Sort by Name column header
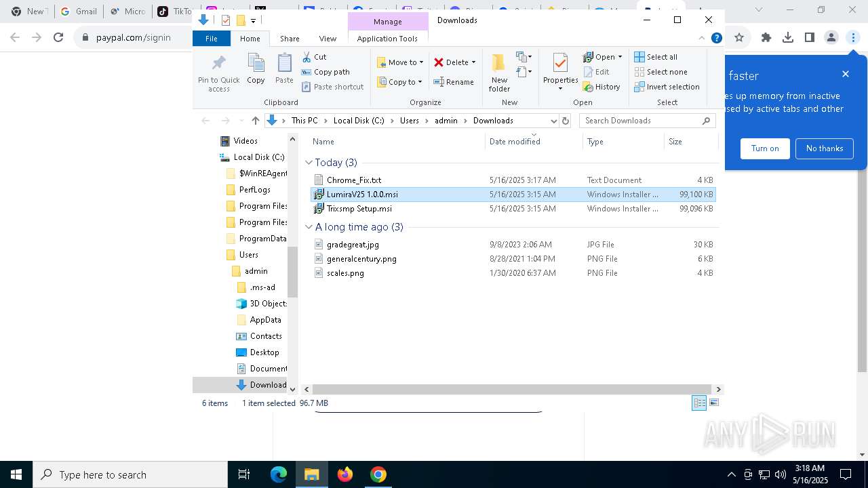Viewport: 868px width, 488px height. click(397, 141)
